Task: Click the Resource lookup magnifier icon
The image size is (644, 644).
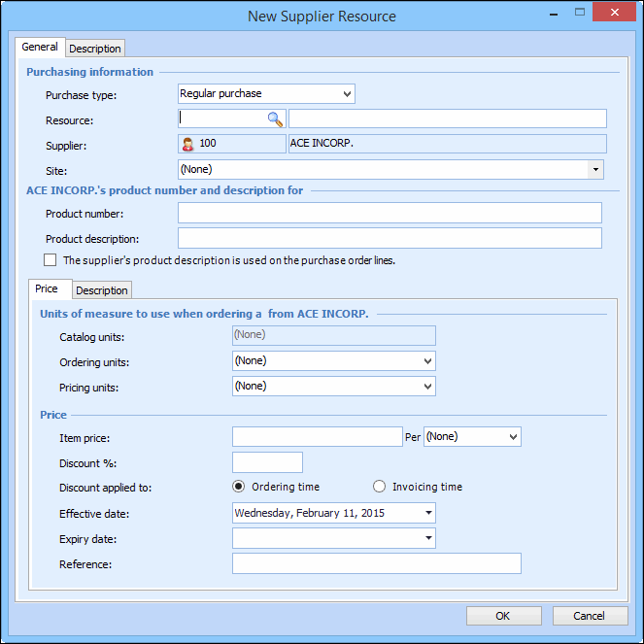Action: (275, 119)
